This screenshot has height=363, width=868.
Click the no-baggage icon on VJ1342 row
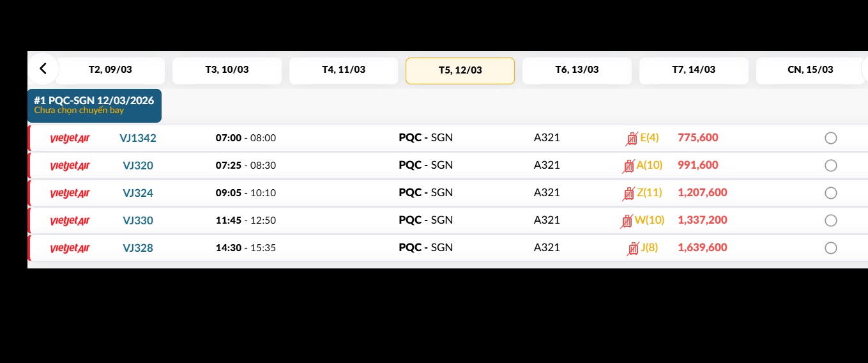(632, 138)
